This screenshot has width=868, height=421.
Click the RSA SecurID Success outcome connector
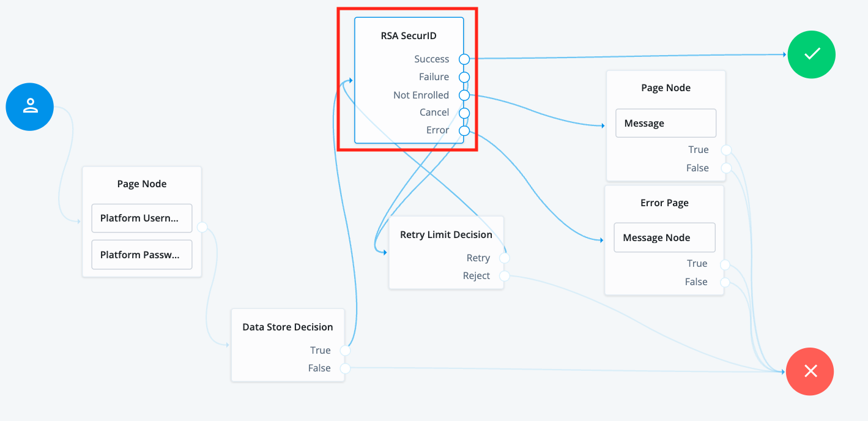click(x=464, y=59)
